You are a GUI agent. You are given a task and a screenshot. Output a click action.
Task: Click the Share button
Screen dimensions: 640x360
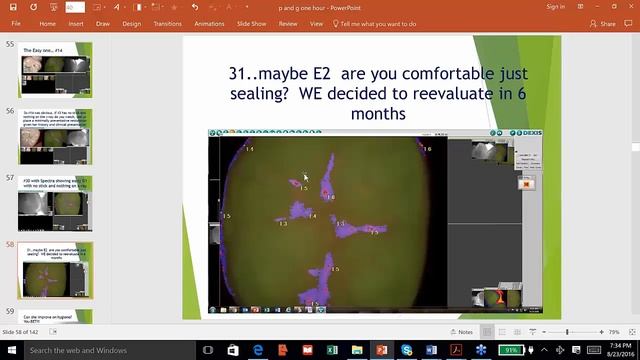point(602,24)
